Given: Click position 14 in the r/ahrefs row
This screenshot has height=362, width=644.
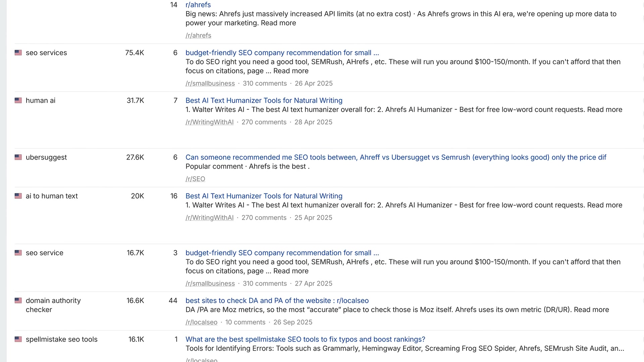Looking at the screenshot, I should (174, 5).
